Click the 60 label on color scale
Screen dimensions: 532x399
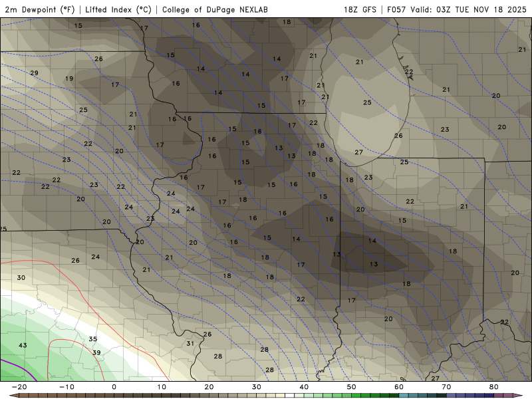point(399,387)
